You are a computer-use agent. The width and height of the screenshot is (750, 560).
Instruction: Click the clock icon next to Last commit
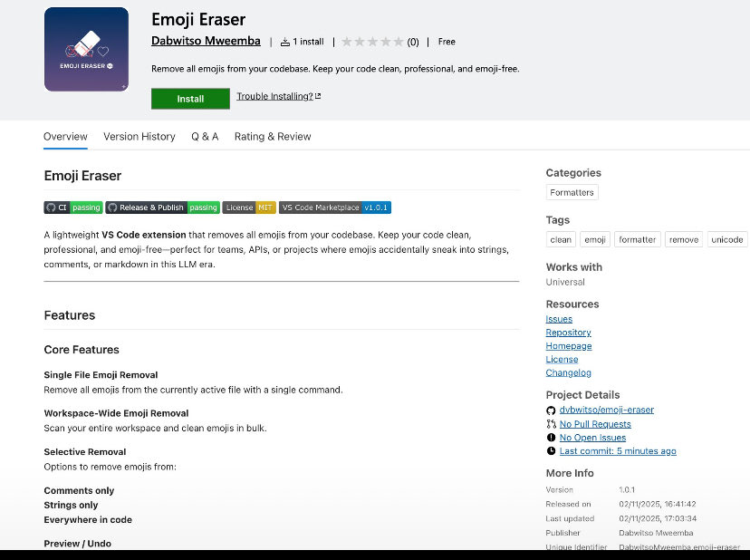coord(552,450)
